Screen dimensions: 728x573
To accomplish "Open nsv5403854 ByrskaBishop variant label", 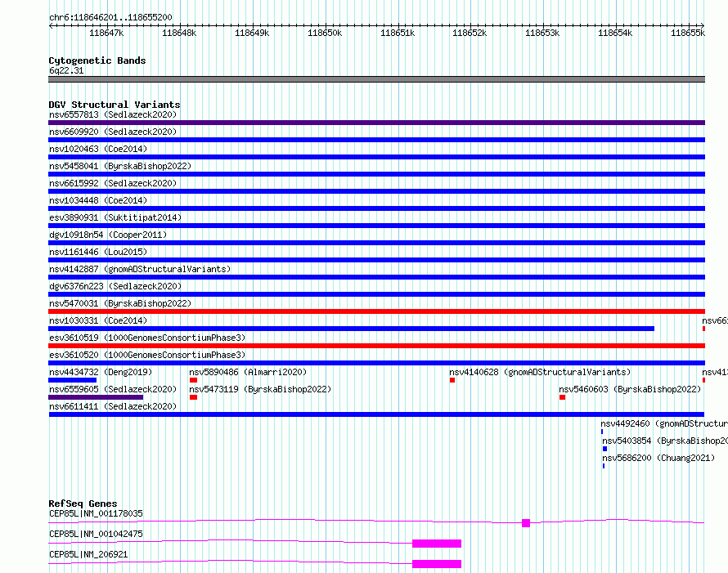I will point(665,441).
